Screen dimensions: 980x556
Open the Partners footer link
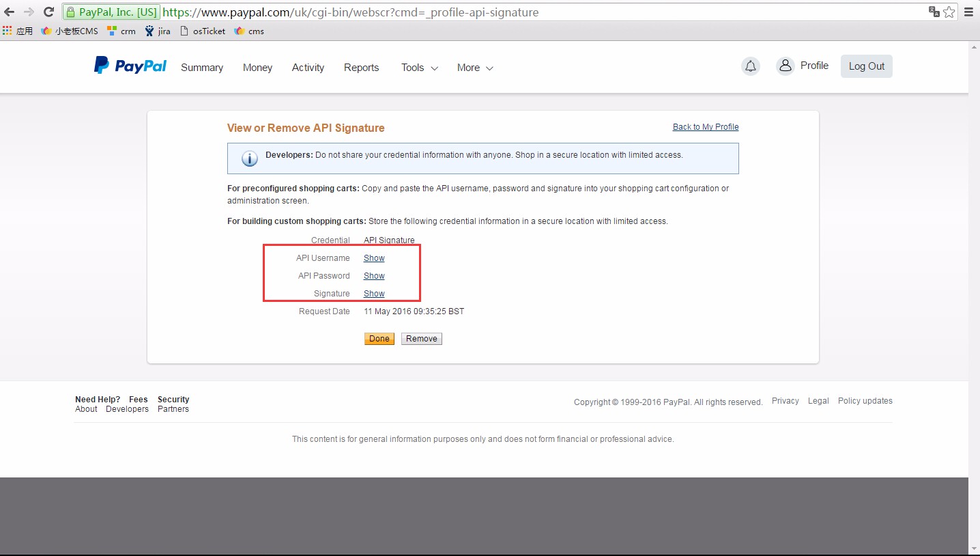(173, 409)
